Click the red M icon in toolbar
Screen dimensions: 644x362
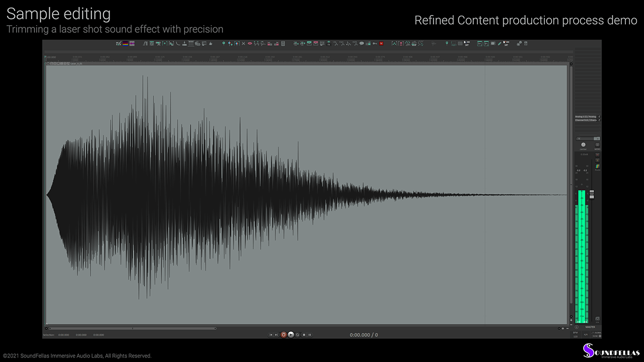(x=381, y=44)
